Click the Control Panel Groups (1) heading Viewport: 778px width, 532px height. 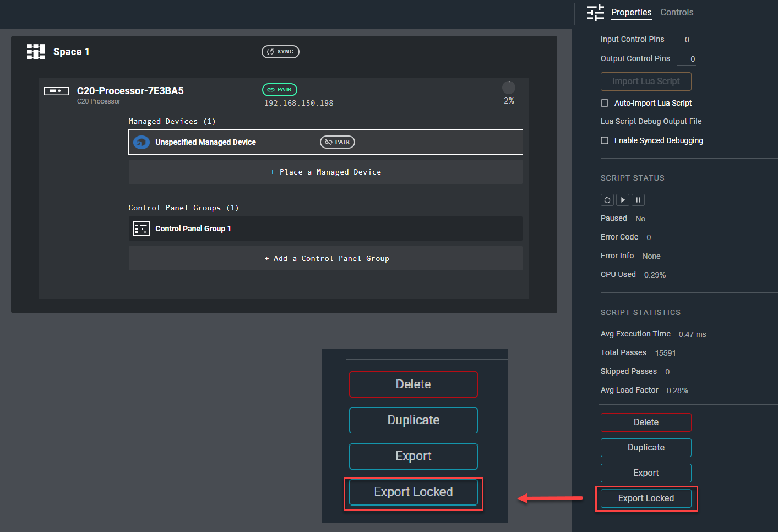(x=183, y=208)
